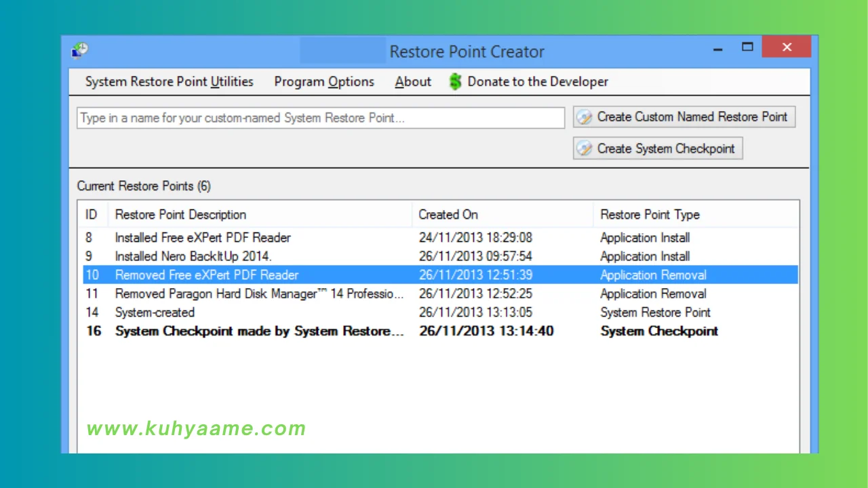Image resolution: width=868 pixels, height=488 pixels.
Task: Open System Restore Point Utilities menu
Action: 169,82
